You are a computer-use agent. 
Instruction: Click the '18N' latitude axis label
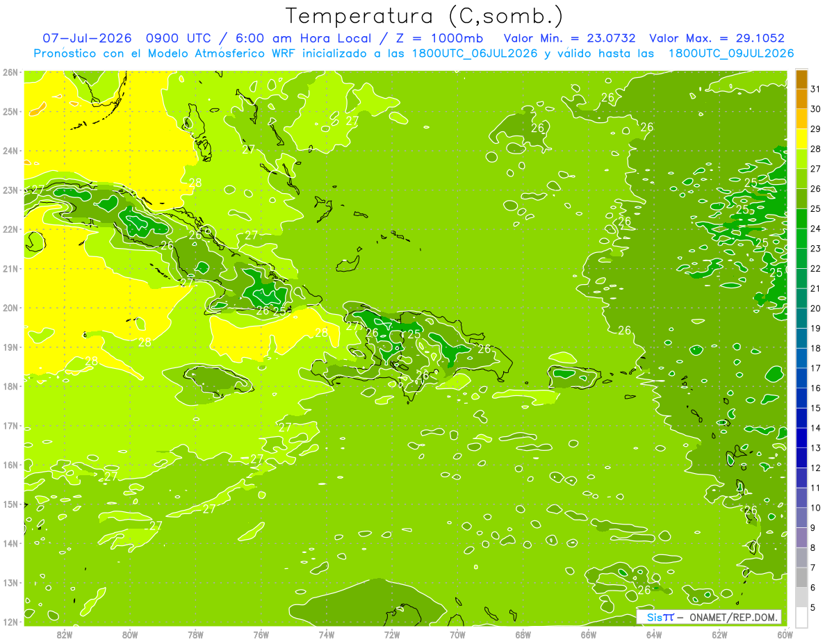10,386
